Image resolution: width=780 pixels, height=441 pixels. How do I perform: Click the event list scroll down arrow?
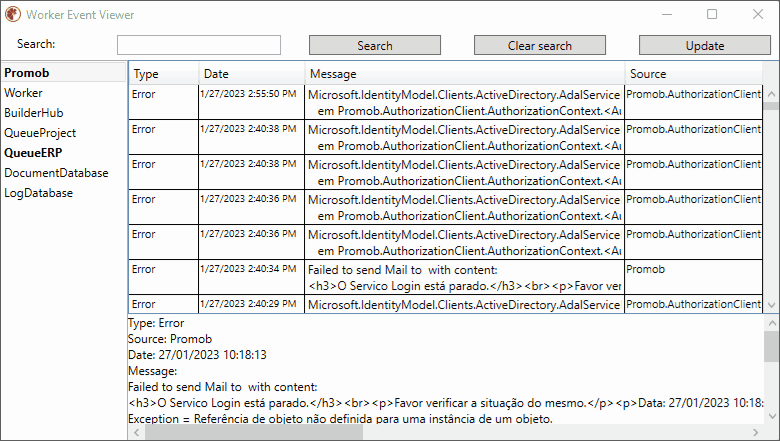(771, 305)
